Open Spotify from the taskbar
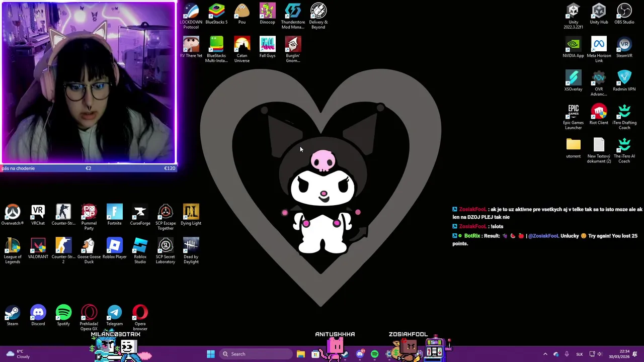Screen dimensions: 644x362 [x=374, y=354]
